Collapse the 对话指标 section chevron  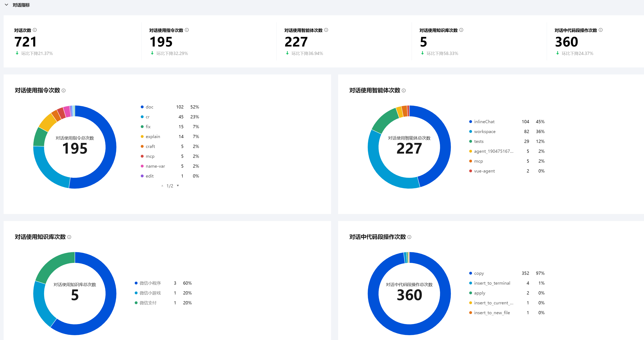6,5
